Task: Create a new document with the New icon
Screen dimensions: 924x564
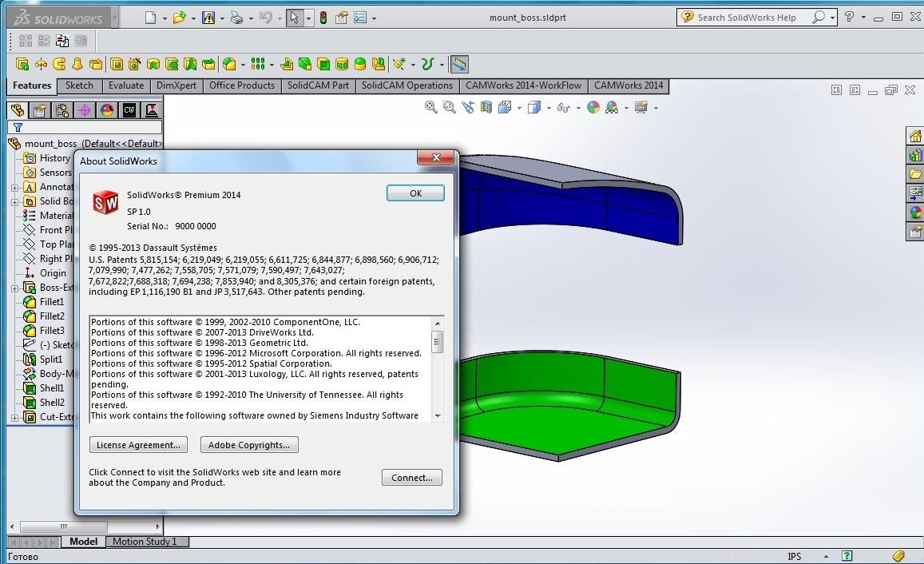Action: 150,18
